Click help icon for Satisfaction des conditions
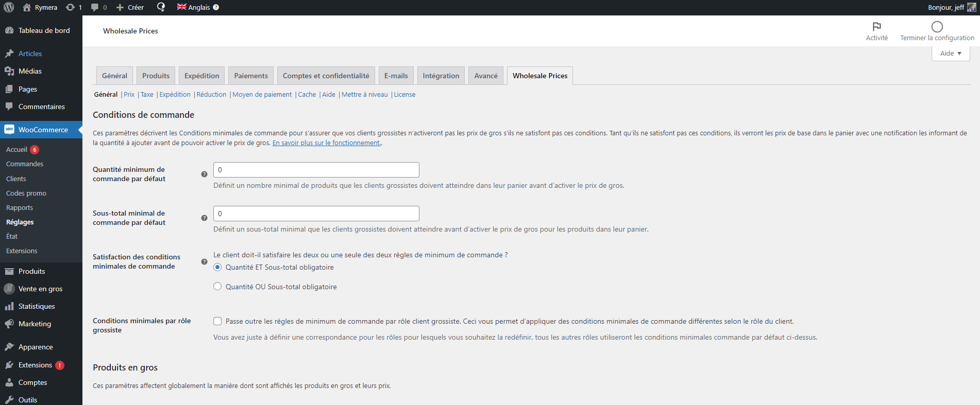Image resolution: width=980 pixels, height=405 pixels. tap(204, 262)
